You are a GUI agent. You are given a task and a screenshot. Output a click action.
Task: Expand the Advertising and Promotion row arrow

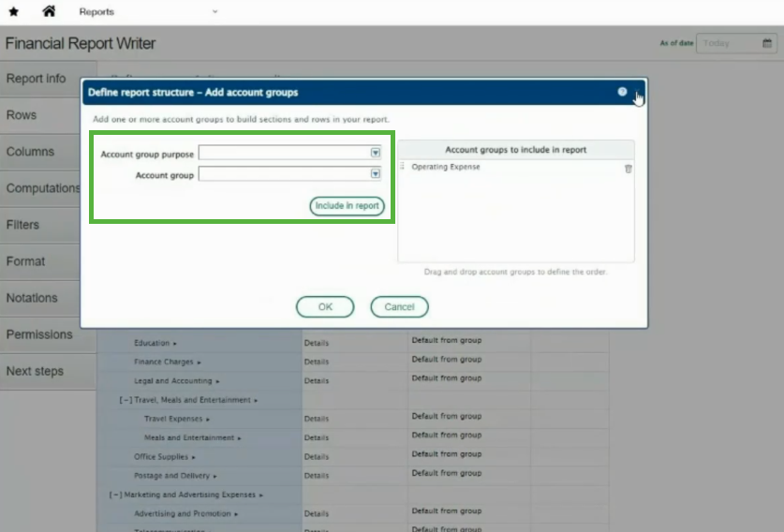point(236,514)
